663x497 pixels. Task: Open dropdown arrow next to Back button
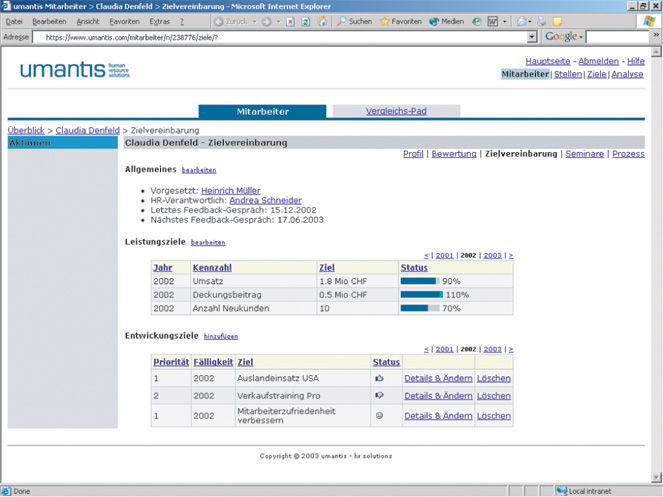pos(254,21)
